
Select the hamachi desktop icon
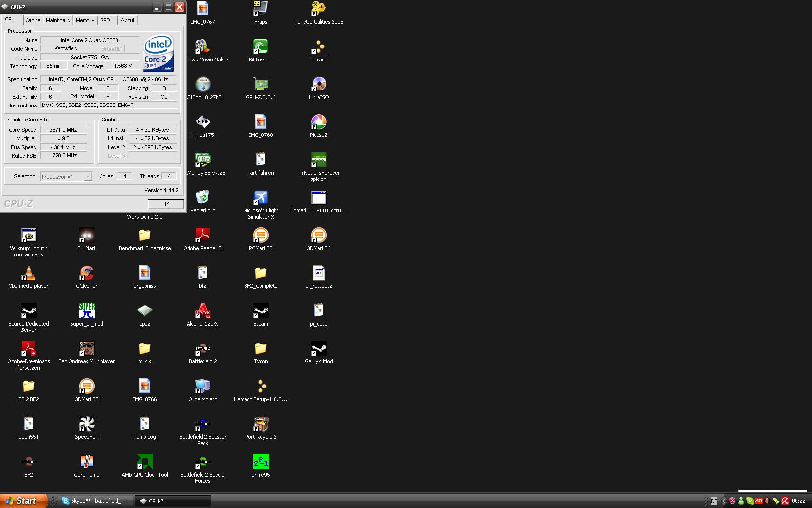(x=319, y=51)
